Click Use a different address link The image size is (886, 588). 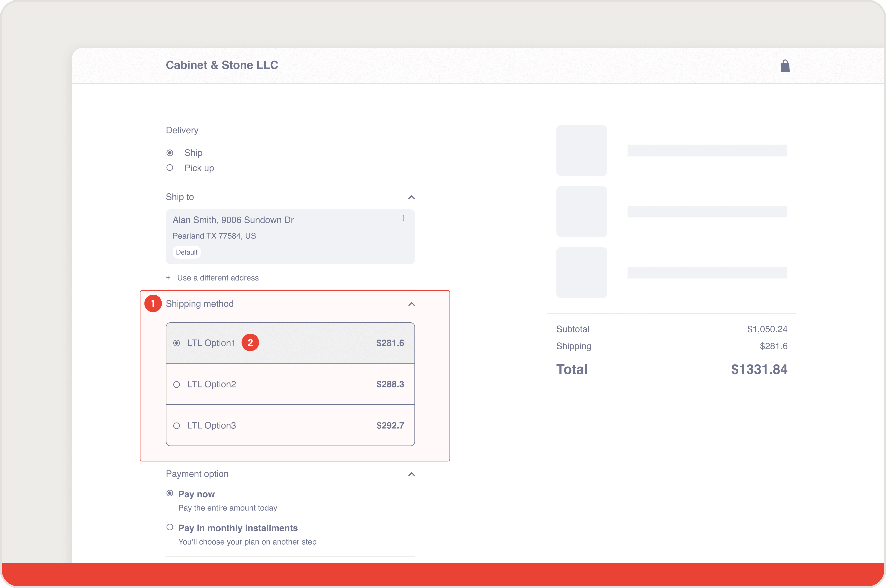[218, 278]
